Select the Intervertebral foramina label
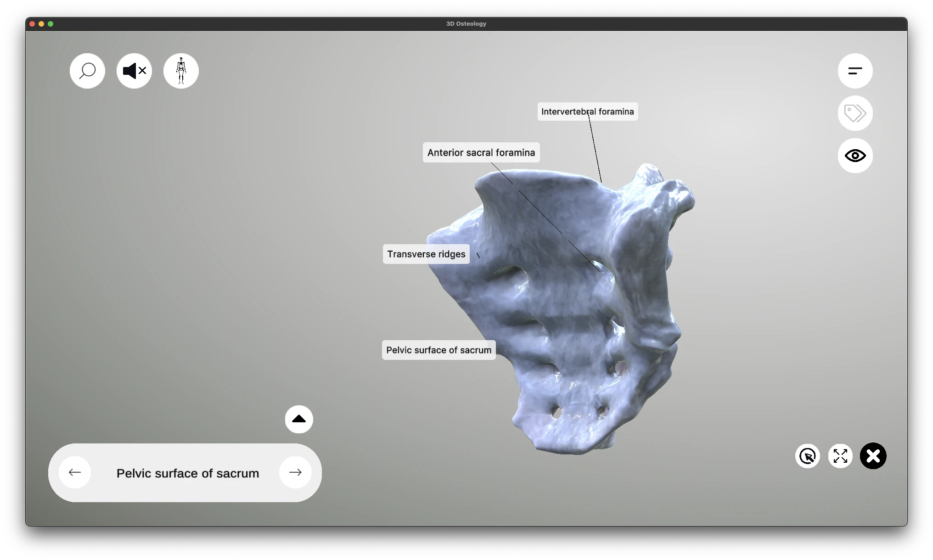 587,112
